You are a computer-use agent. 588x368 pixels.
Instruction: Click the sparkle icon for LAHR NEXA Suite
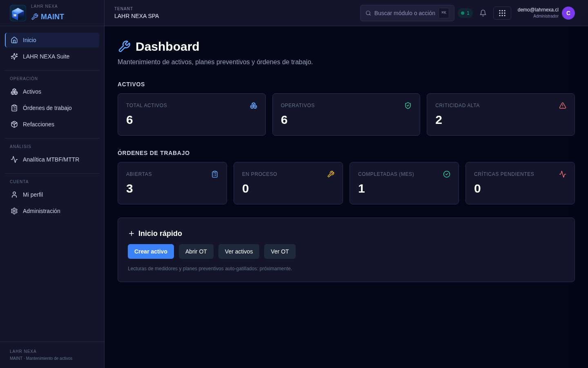14,56
